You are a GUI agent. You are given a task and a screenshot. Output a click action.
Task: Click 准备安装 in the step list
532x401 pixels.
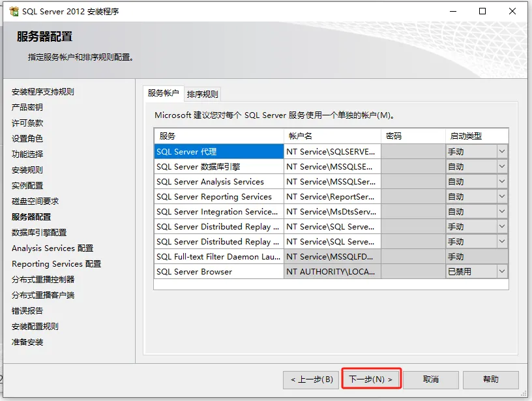[x=27, y=342]
